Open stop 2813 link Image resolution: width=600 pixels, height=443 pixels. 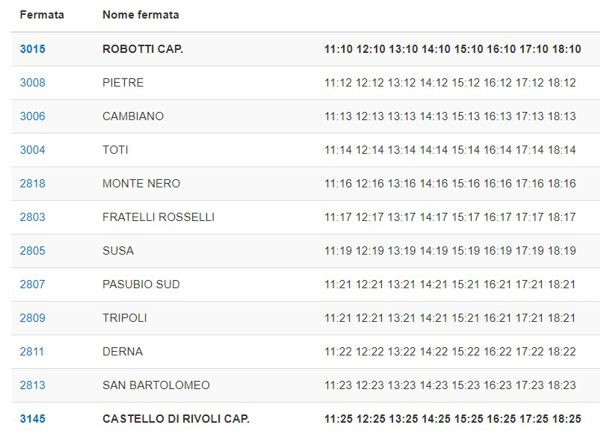click(32, 386)
